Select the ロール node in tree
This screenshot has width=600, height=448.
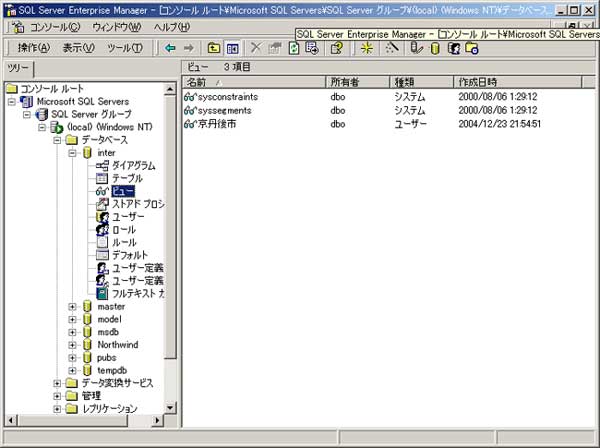click(124, 230)
